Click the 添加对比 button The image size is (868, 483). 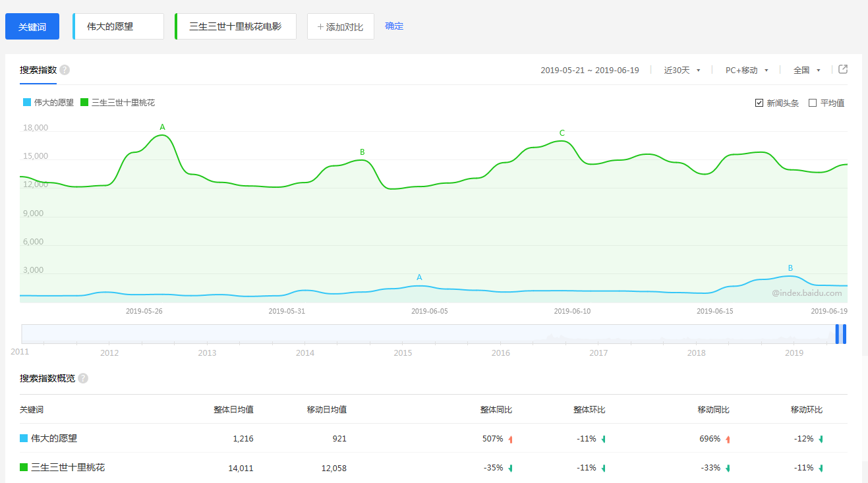(340, 26)
